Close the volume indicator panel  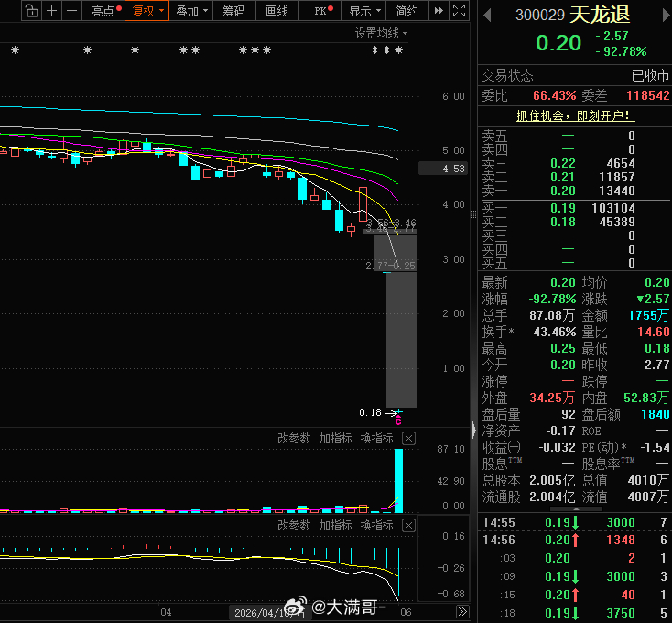coord(409,439)
